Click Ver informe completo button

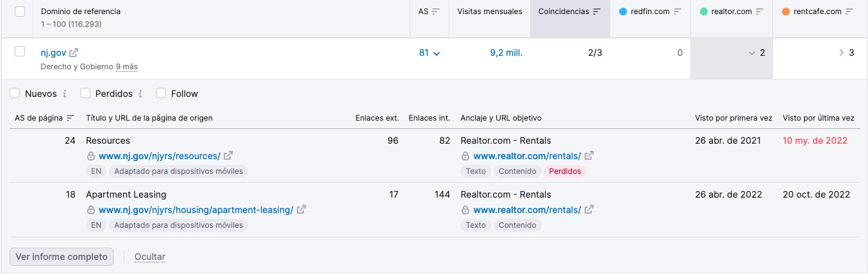tap(62, 257)
